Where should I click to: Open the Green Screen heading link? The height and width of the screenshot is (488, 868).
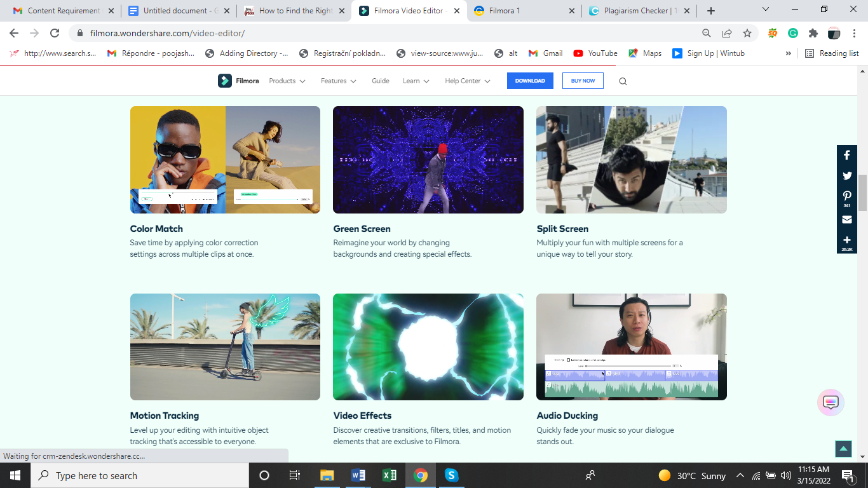coord(362,229)
